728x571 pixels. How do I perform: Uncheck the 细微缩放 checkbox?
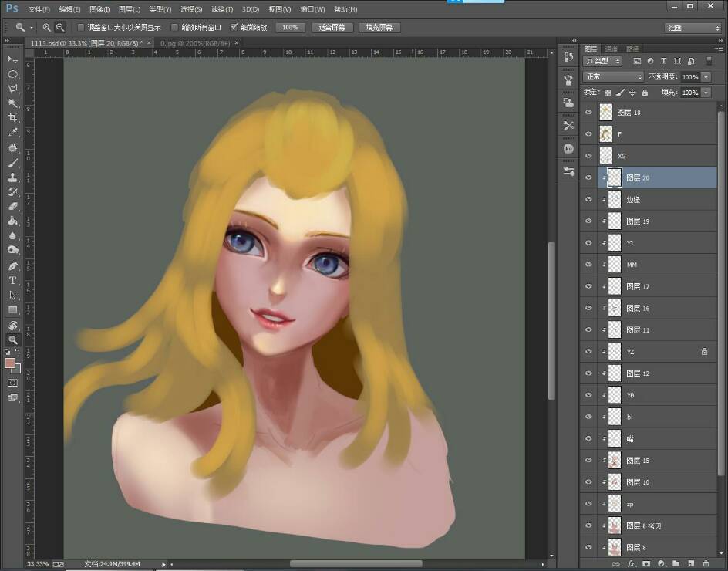tap(234, 27)
